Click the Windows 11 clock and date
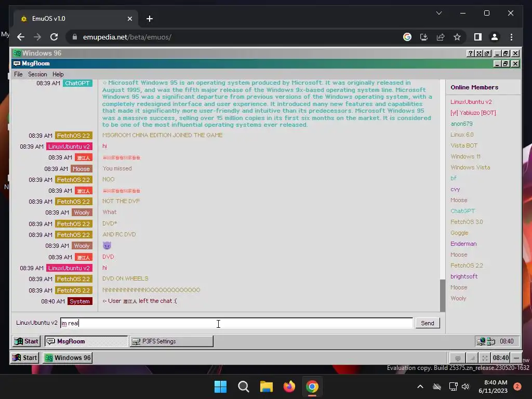 [x=493, y=387]
